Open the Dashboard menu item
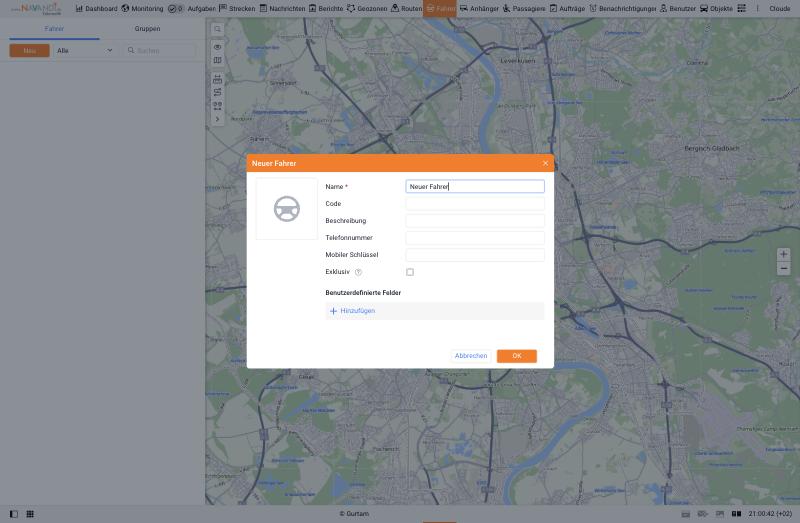The image size is (800, 523). tap(96, 8)
